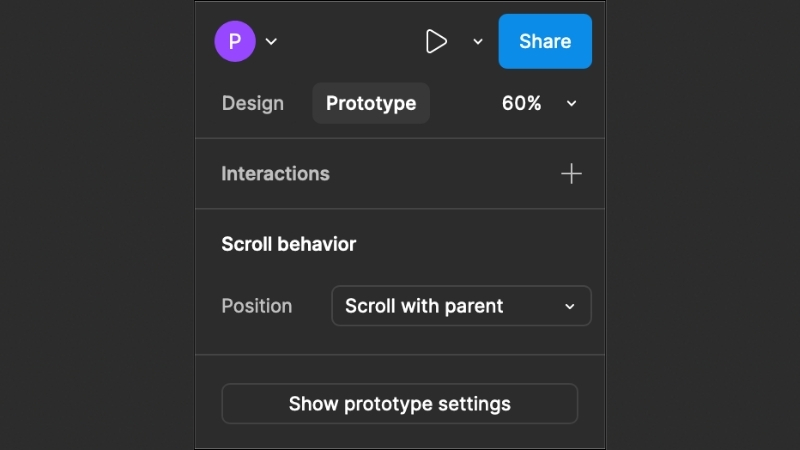Screen dimensions: 800x450
Task: Click the chevron inside the Position dropdown
Action: coord(570,306)
